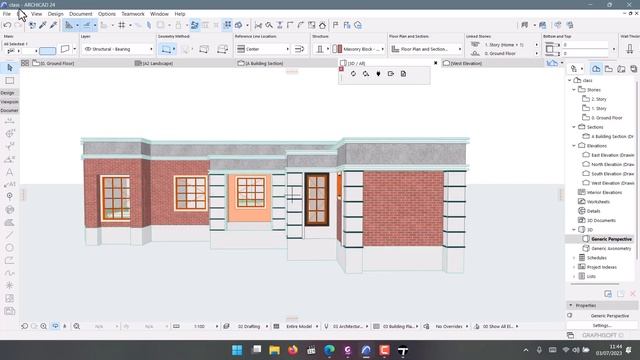Open the Masonry Block structure dropdown
The width and height of the screenshot is (640, 360).
pos(358,49)
